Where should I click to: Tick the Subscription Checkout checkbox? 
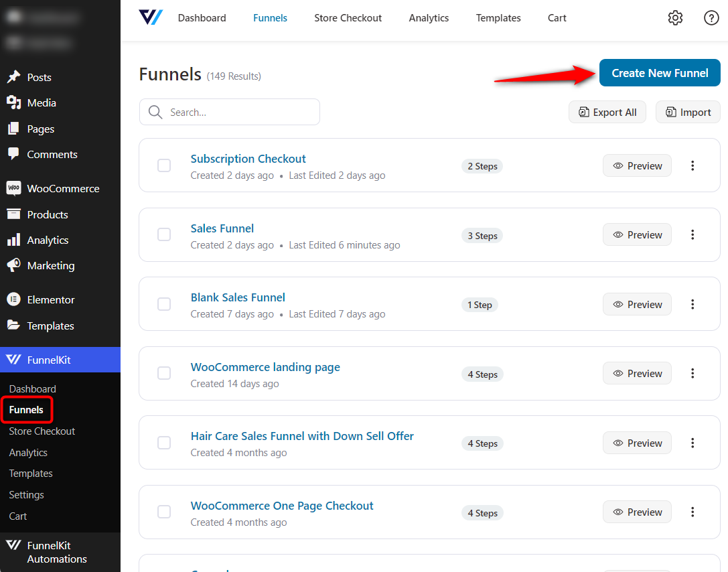click(x=164, y=165)
